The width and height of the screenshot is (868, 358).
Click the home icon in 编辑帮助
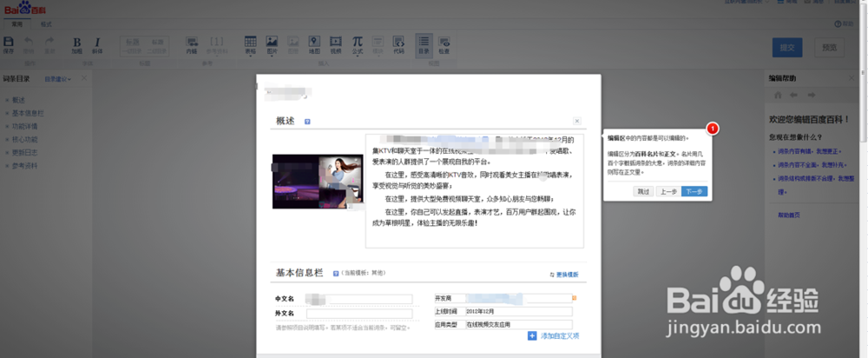[x=779, y=96]
